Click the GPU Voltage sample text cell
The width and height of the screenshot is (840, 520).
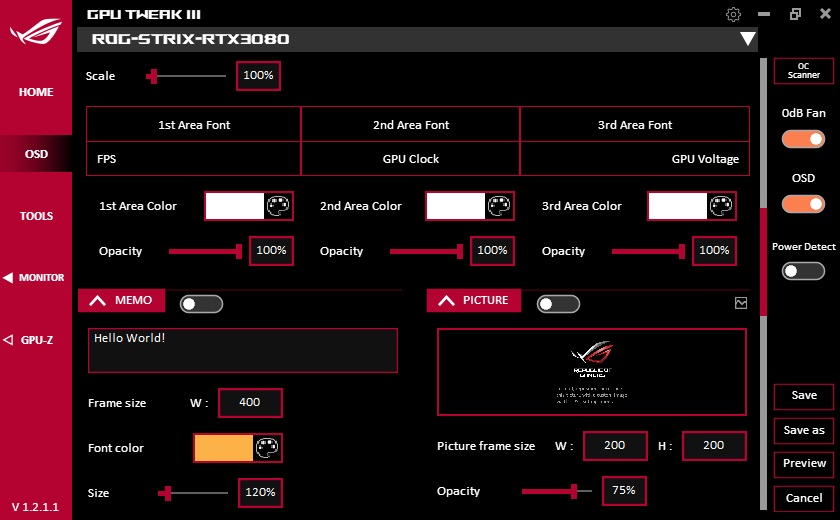coord(635,159)
